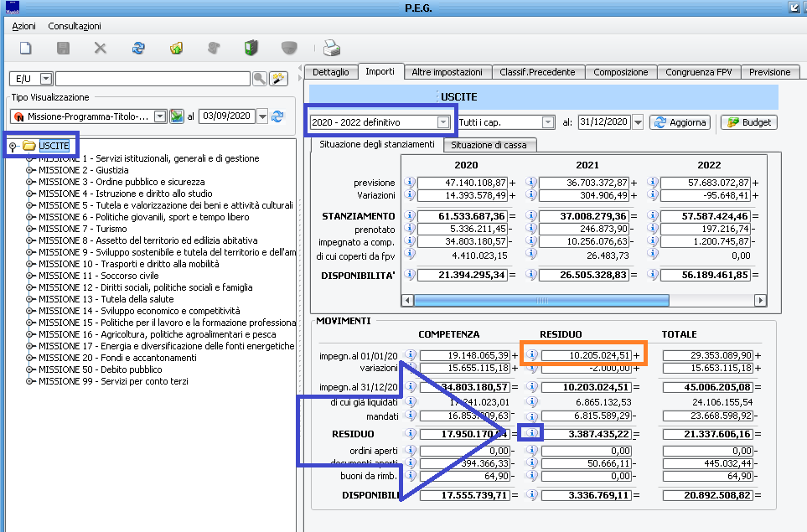Click the blue Refresh arrows toolbar icon

138,49
